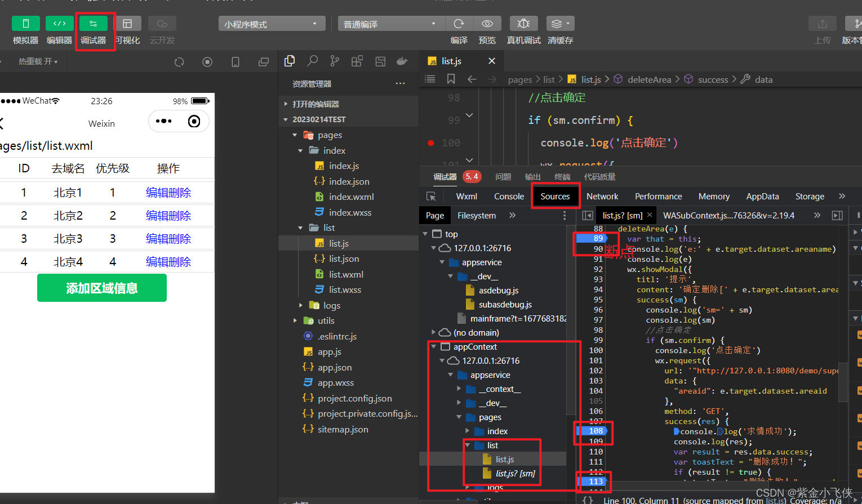Toggle the breakpoint on editor line 100
The image size is (862, 504).
tap(430, 143)
